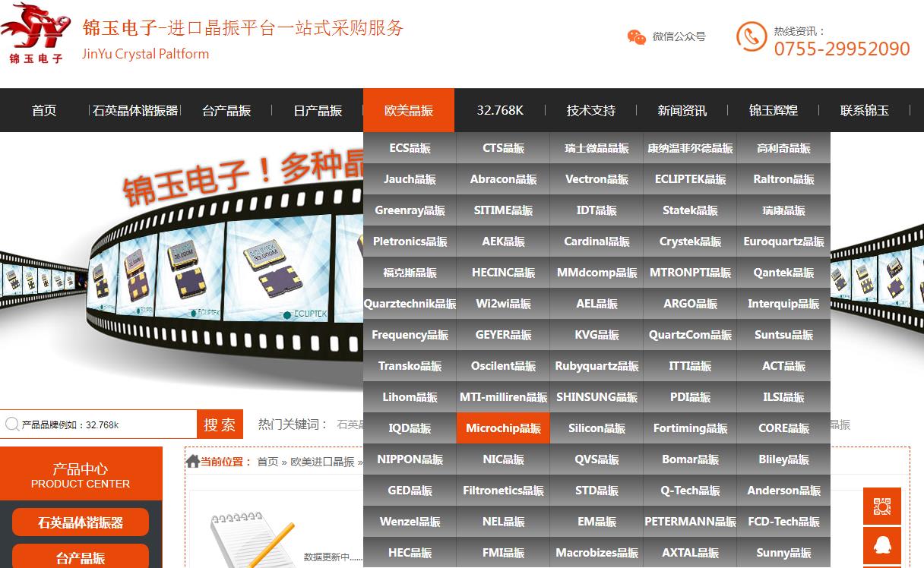Screen dimensions: 924x568
Task: Open the 32.768K navigation item
Action: click(x=500, y=110)
